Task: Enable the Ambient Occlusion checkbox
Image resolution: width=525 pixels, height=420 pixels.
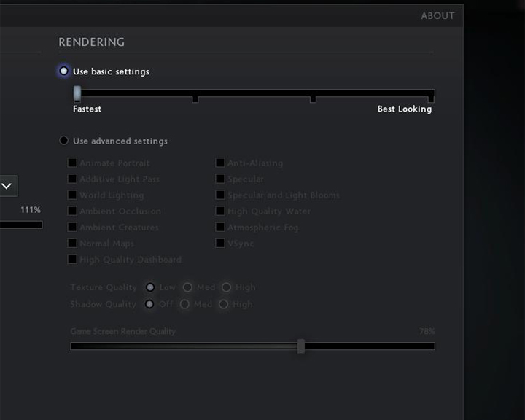Action: [72, 211]
